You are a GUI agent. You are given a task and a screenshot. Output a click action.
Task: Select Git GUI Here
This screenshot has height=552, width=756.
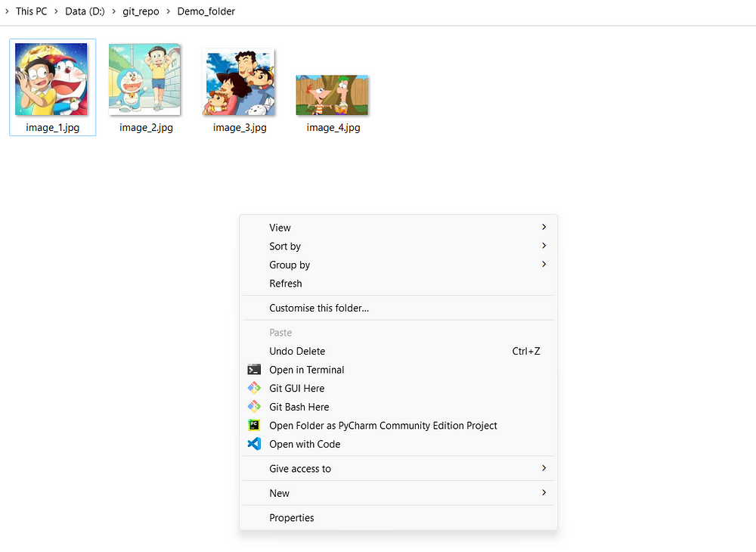coord(398,388)
